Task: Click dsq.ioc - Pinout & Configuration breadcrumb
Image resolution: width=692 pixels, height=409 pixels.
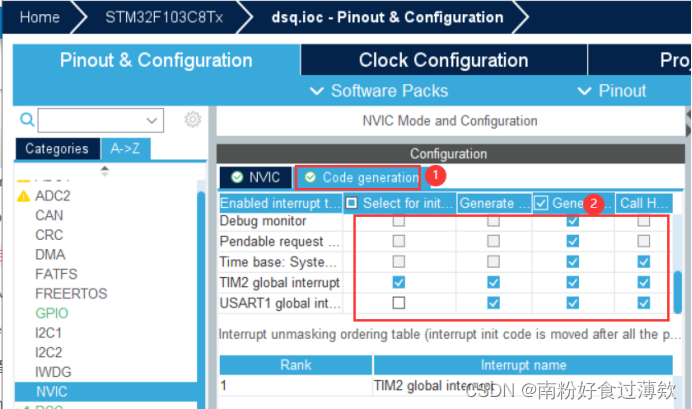Action: coord(387,17)
